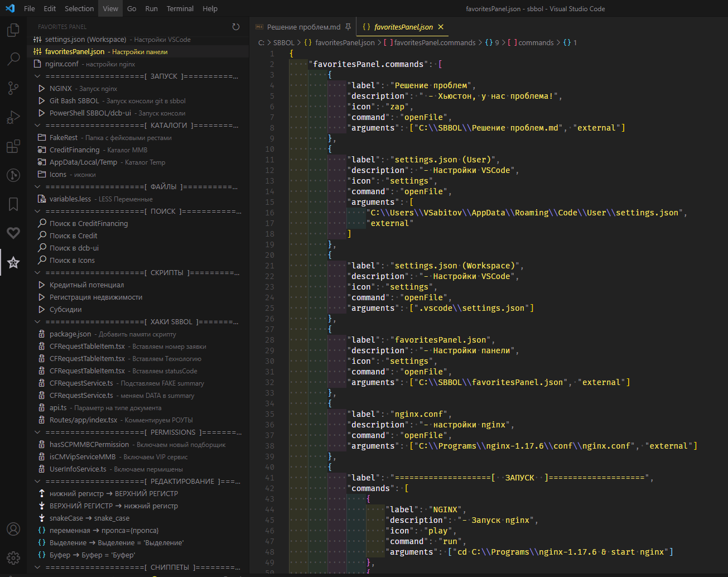728x577 pixels.
Task: Open package.json hack item
Action: [x=138, y=334]
